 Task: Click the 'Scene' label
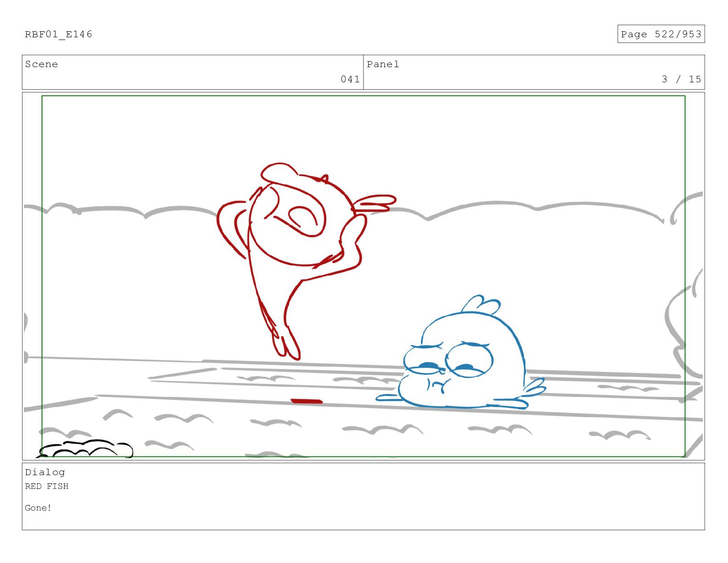(41, 64)
